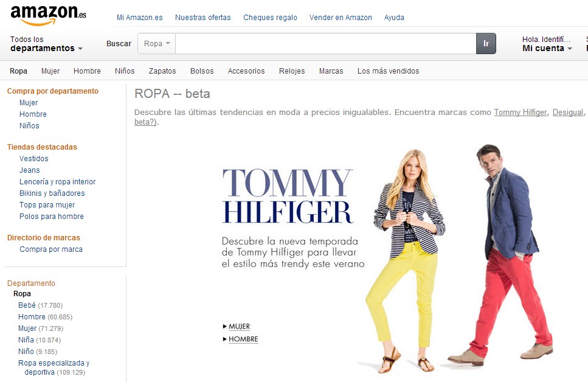Open Vestidos under Tiendas destacadas

click(34, 159)
